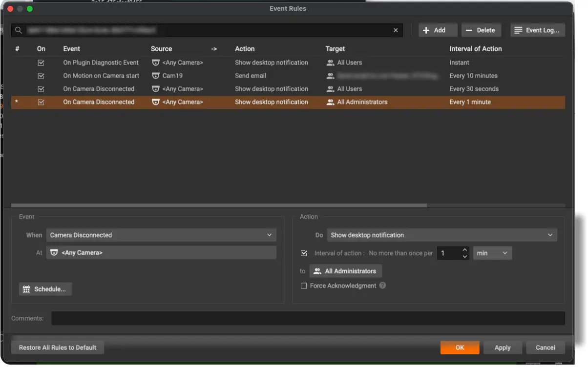The height and width of the screenshot is (368, 588).
Task: Click the camera icon in the All Users Camera Disconnected row
Action: pyautogui.click(x=156, y=89)
